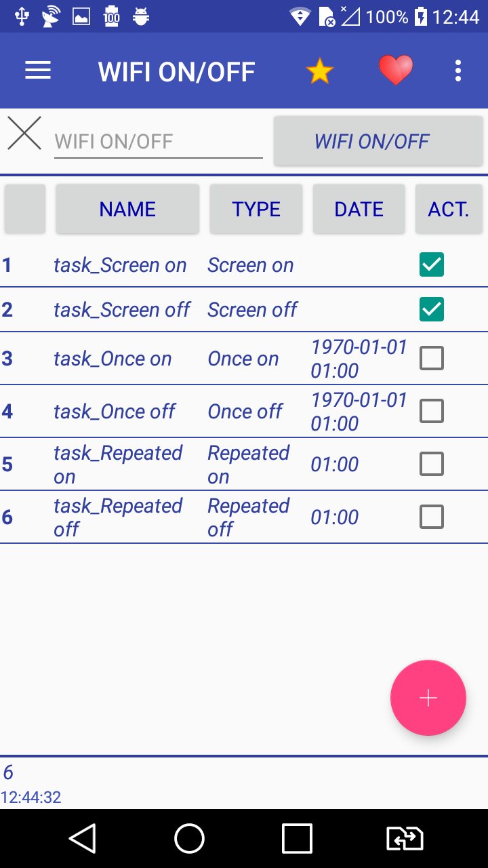This screenshot has width=488, height=868.
Task: Disable the task_Screen on checkbox
Action: point(432,264)
